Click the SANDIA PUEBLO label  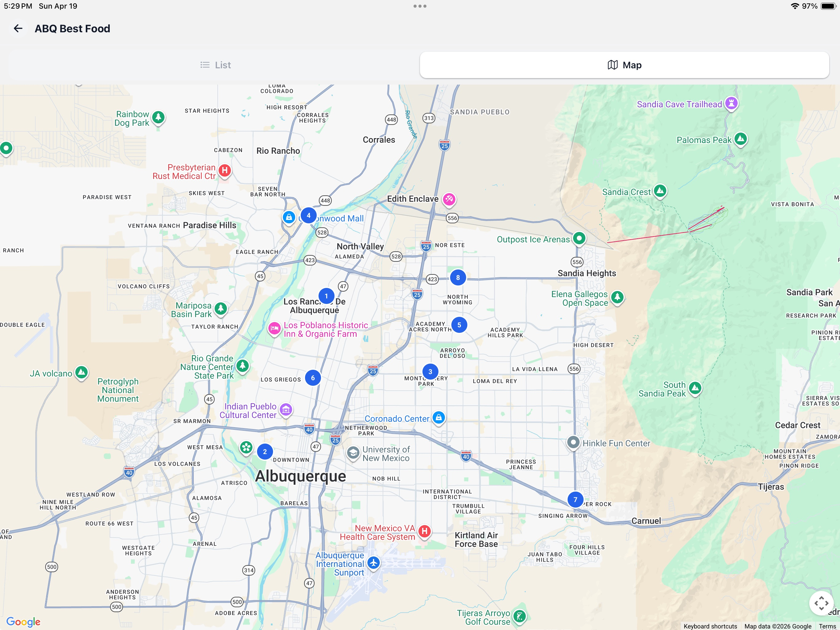click(480, 112)
